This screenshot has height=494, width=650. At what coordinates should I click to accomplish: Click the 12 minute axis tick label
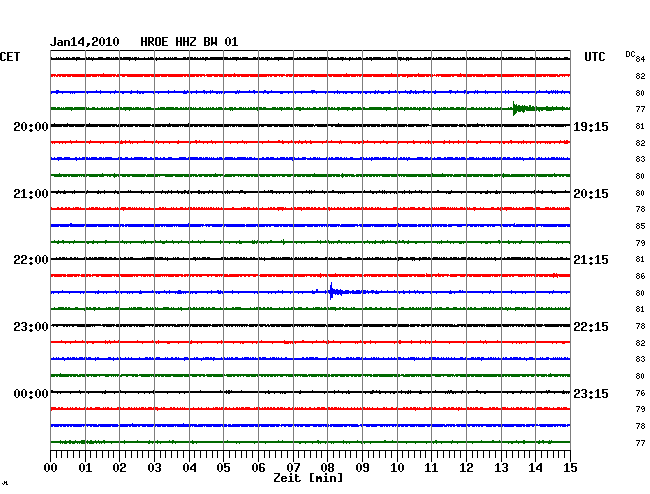tap(466, 467)
